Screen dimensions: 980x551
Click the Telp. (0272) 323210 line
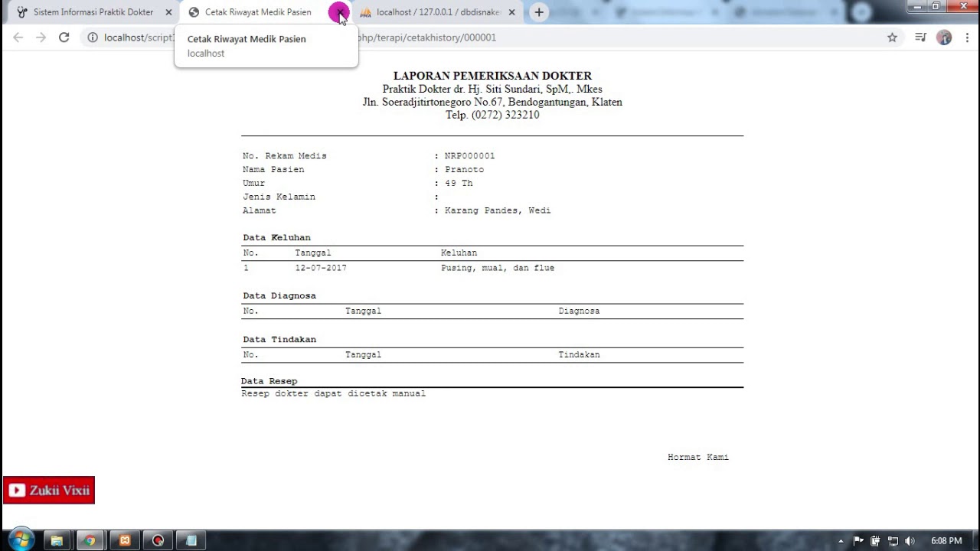492,115
